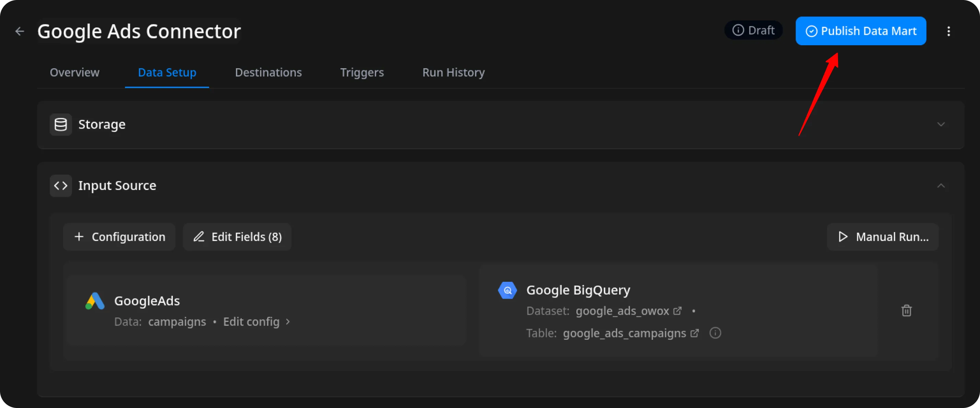
Task: Switch to the Triggers tab
Action: (361, 72)
